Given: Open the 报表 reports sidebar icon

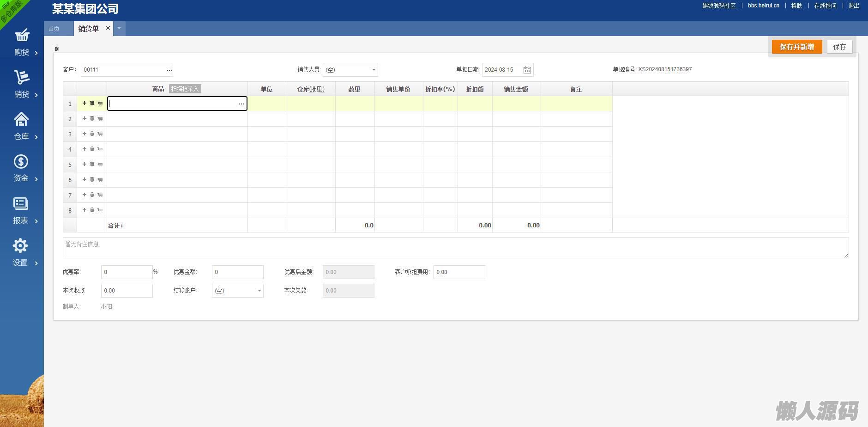Looking at the screenshot, I should click(x=21, y=204).
